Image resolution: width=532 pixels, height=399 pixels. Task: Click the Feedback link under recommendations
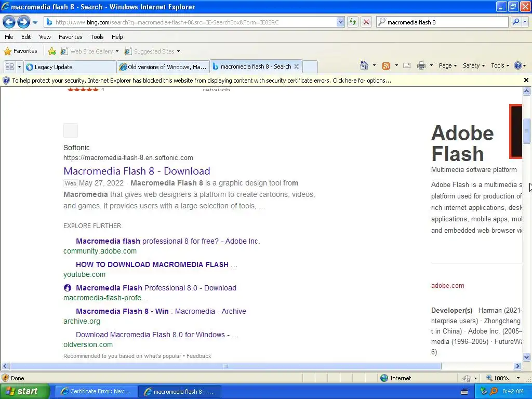tap(198, 356)
